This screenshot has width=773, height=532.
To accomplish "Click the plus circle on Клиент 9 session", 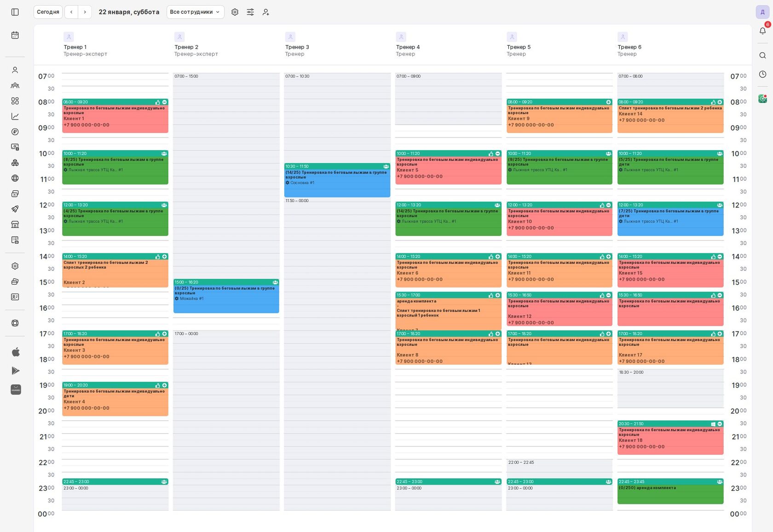I will (x=609, y=102).
